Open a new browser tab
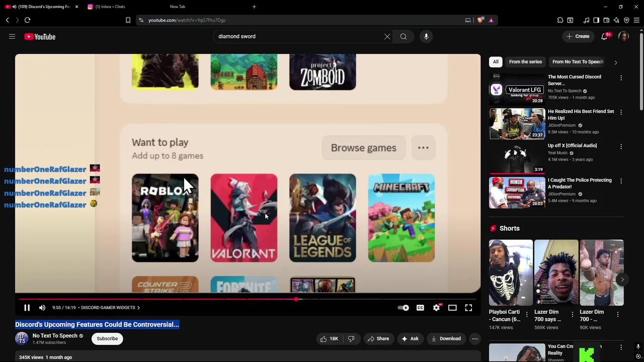This screenshot has width=644, height=362. click(x=254, y=7)
